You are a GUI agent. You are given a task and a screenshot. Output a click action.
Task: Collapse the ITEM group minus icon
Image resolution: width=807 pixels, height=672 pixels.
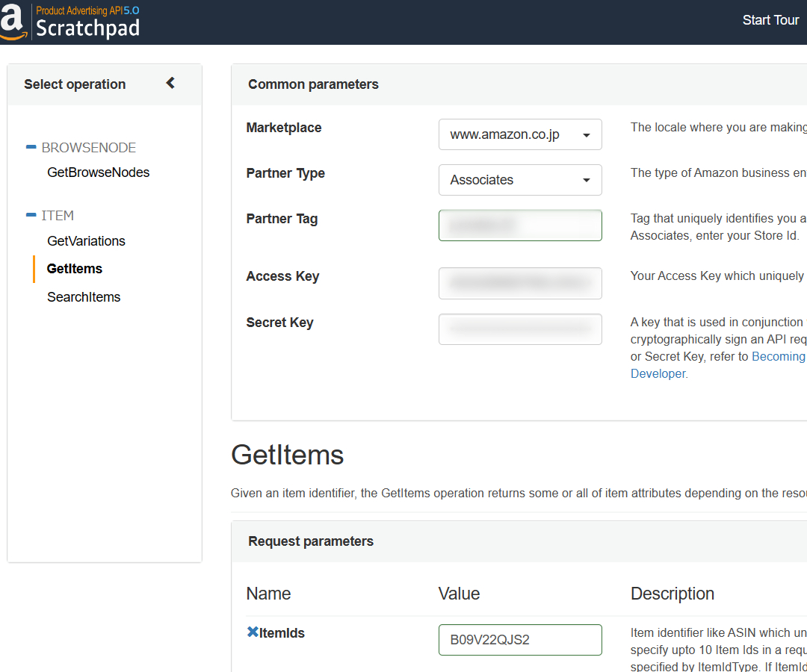point(31,215)
